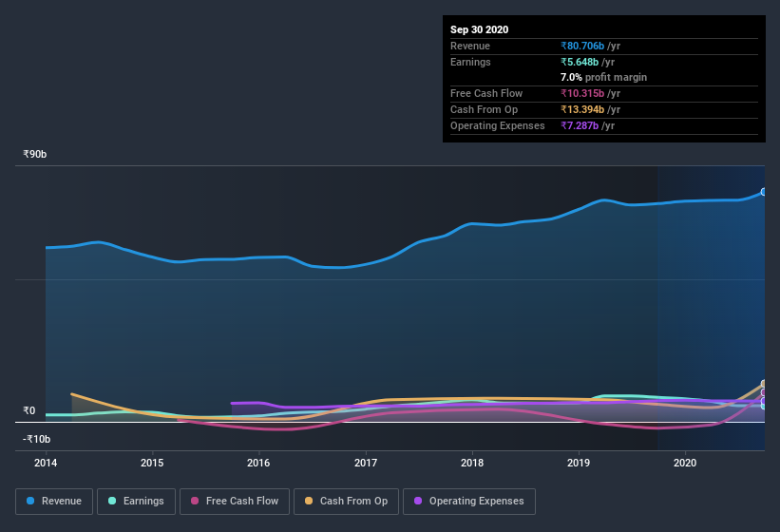This screenshot has width=780, height=532.
Task: Click the 2018 x-axis label
Action: click(x=472, y=463)
